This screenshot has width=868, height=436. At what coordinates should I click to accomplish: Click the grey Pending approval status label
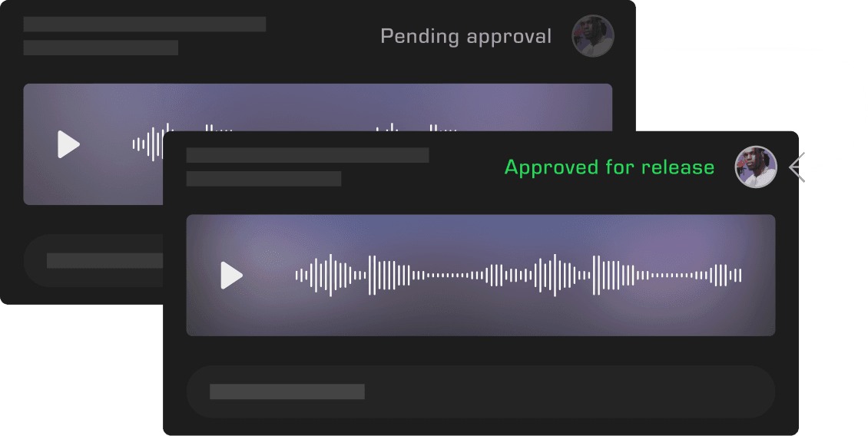click(466, 37)
